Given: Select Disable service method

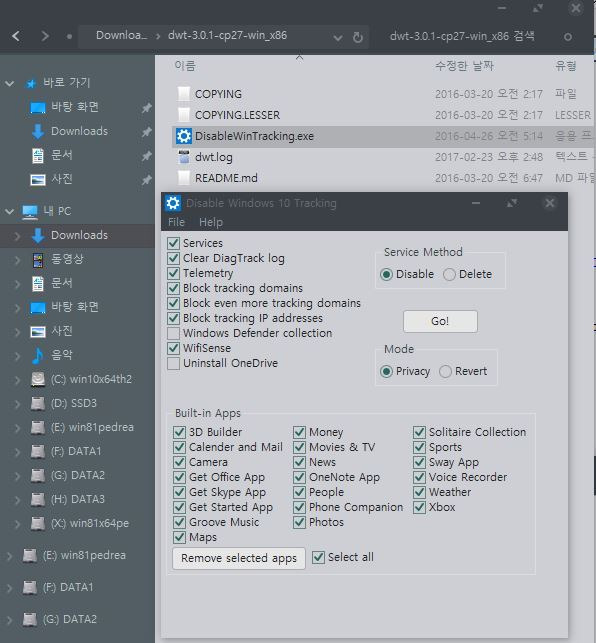Looking at the screenshot, I should (x=386, y=274).
